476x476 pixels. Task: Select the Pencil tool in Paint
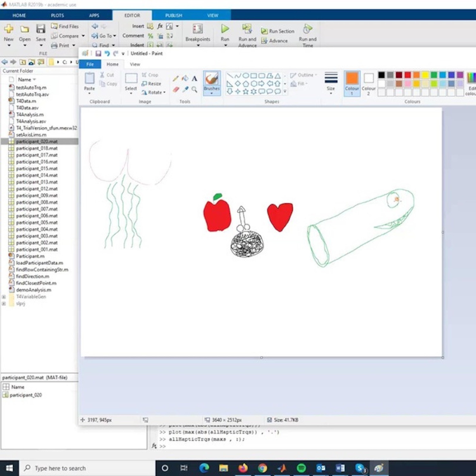[x=175, y=79]
